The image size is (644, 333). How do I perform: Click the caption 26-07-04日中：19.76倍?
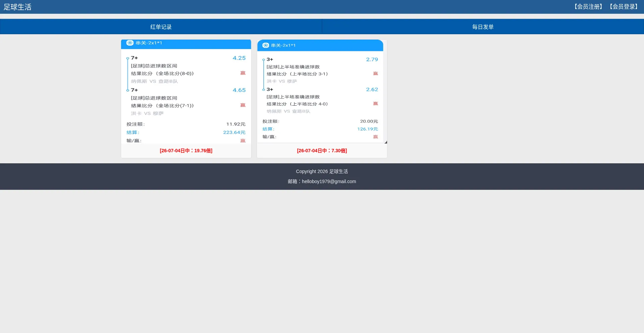pos(186,151)
